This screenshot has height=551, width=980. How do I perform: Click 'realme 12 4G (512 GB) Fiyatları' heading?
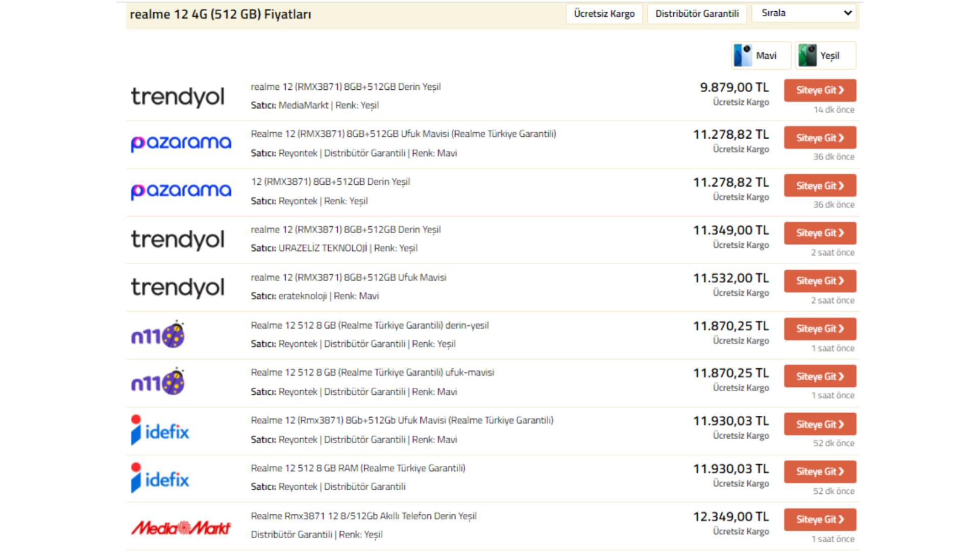pos(220,14)
